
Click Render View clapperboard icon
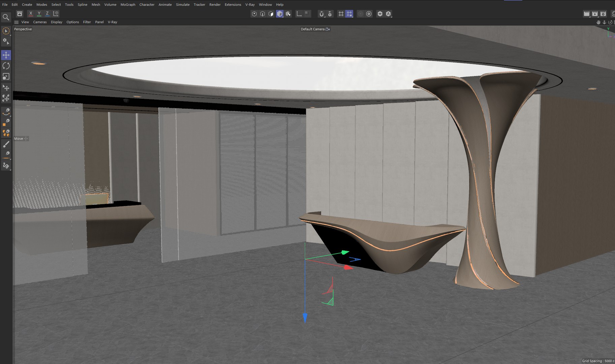coord(587,14)
